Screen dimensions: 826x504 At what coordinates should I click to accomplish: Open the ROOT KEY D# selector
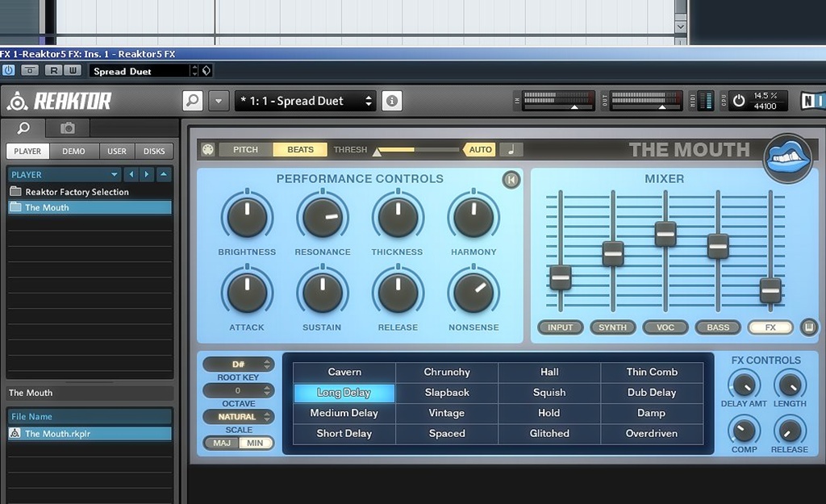[238, 364]
